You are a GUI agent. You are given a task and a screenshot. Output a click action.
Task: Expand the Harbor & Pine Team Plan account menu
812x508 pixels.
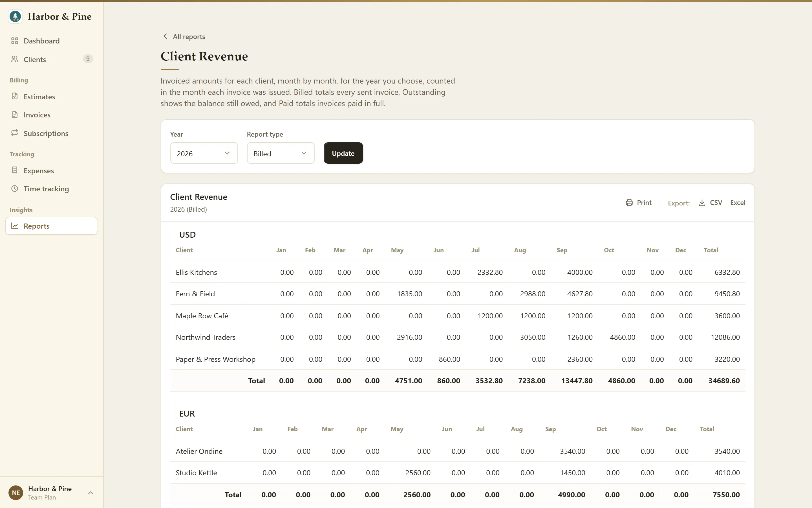[x=52, y=492]
